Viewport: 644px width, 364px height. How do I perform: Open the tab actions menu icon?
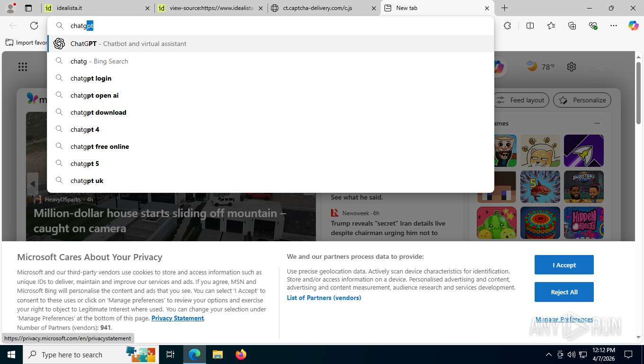[28, 8]
